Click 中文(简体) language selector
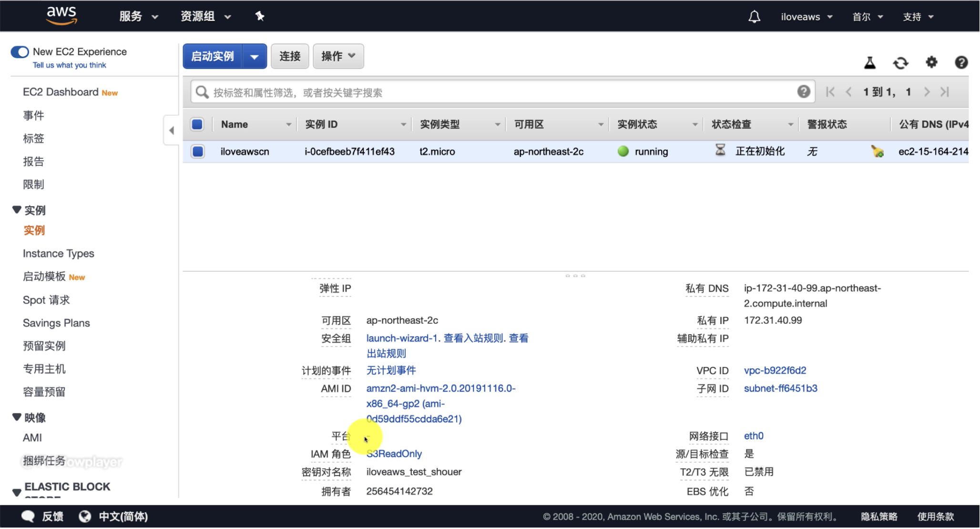Image resolution: width=980 pixels, height=529 pixels. click(123, 516)
